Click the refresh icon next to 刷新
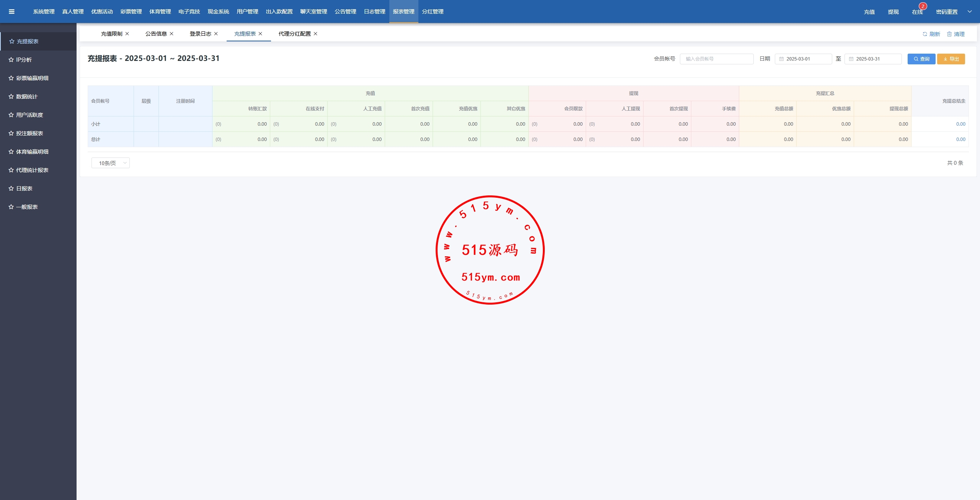The height and width of the screenshot is (500, 980). (925, 34)
